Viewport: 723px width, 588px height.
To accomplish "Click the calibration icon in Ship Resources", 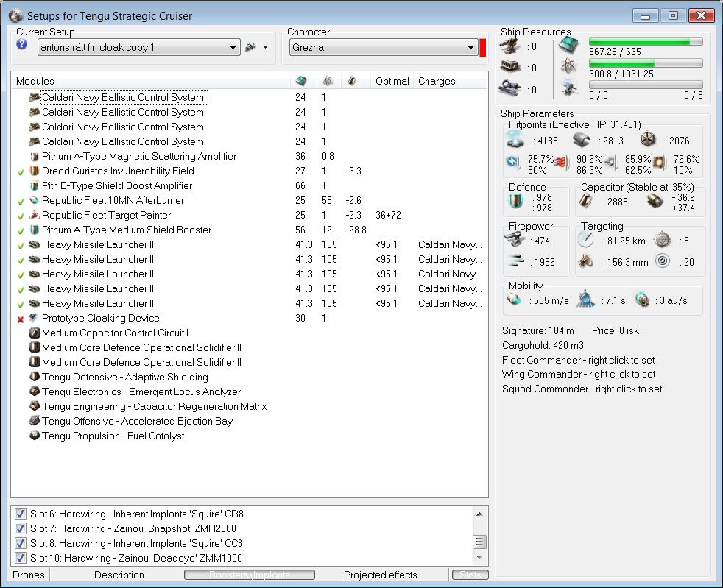I will click(x=510, y=88).
